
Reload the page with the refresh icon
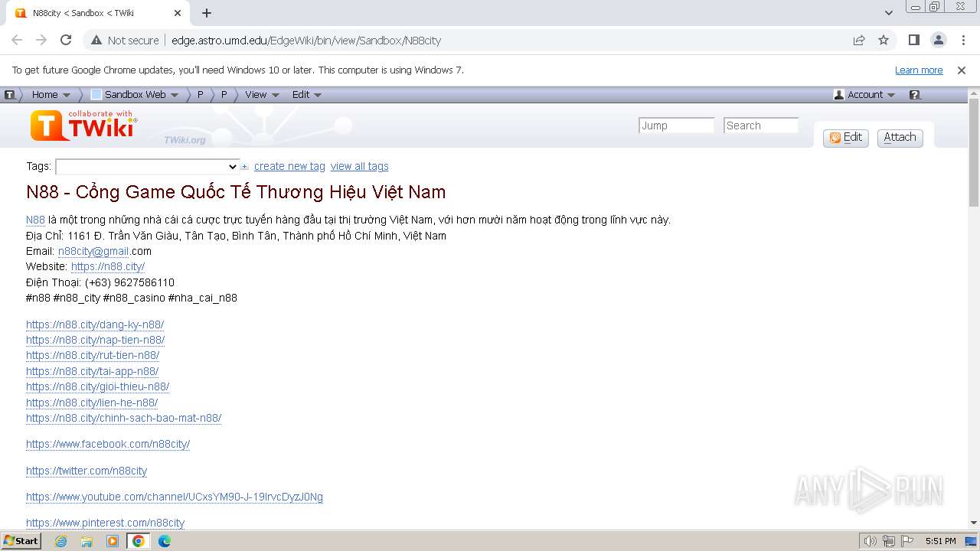(x=66, y=40)
